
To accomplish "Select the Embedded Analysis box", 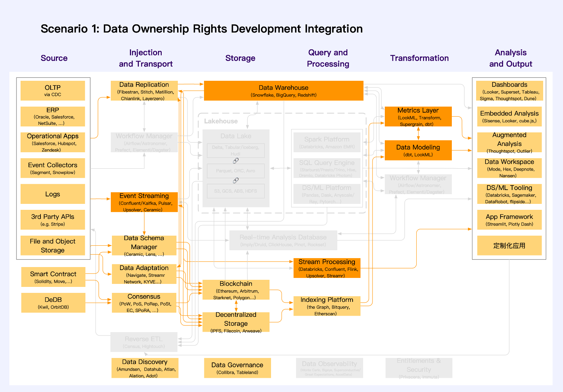I will 509,116.
